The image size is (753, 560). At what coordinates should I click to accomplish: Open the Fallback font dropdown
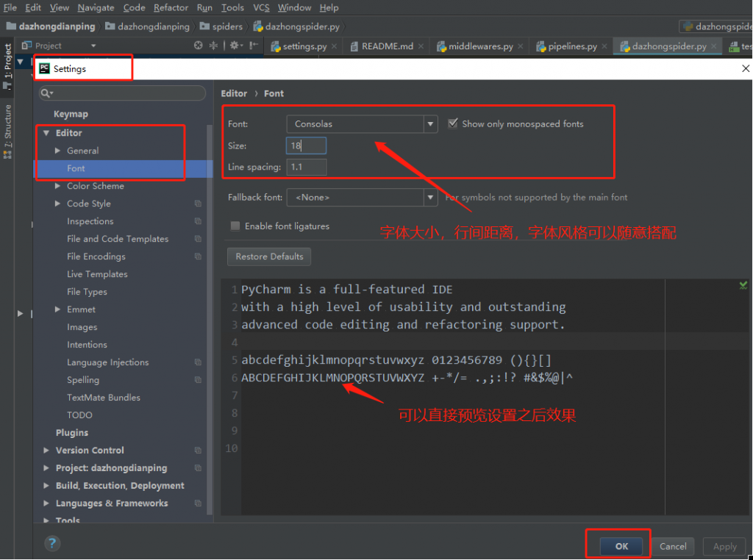[362, 197]
